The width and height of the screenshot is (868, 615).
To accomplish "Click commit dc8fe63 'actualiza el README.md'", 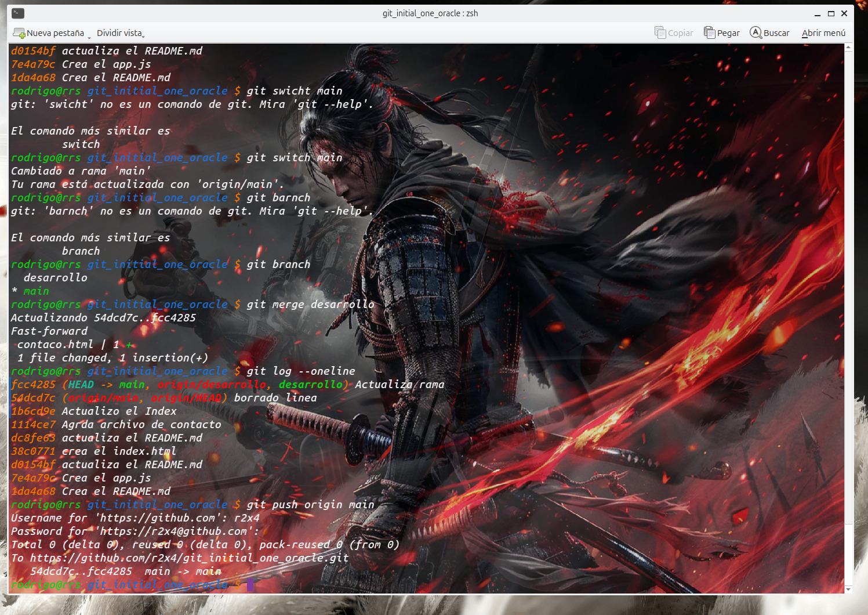I will point(106,438).
